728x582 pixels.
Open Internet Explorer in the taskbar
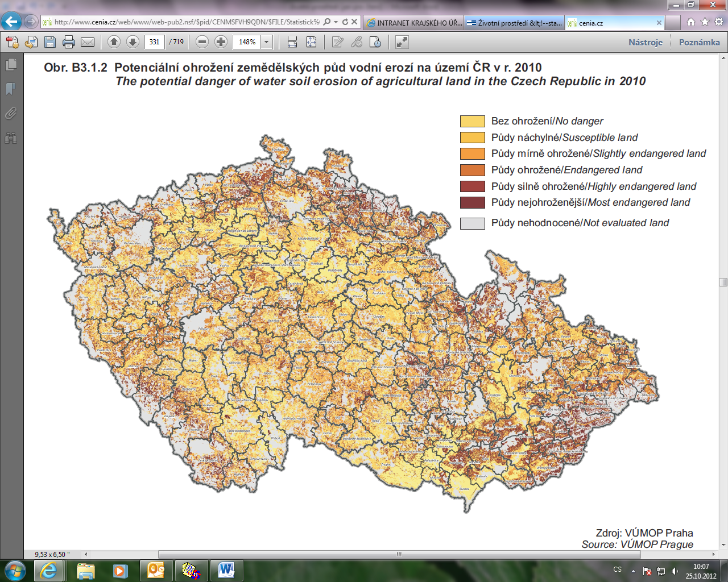(x=48, y=571)
